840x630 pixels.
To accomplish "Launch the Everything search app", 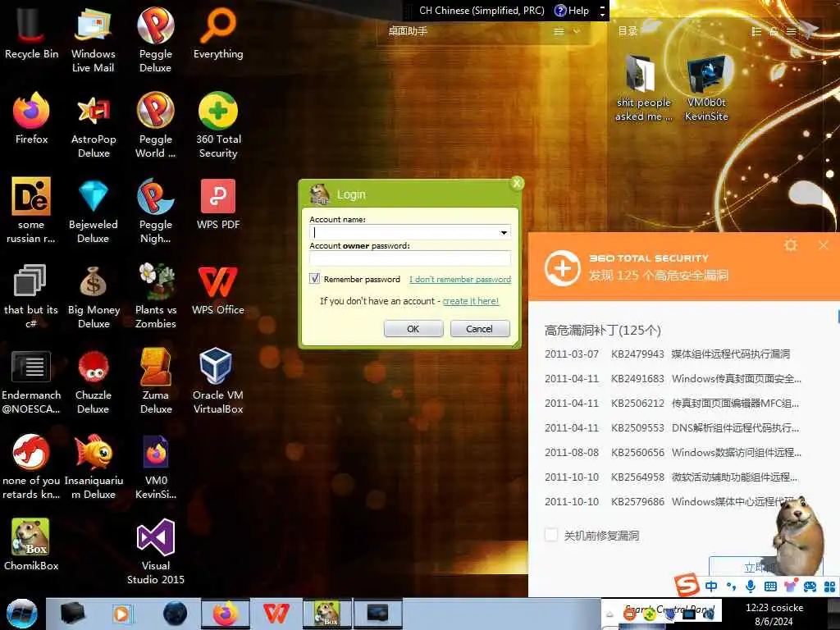I will (218, 33).
